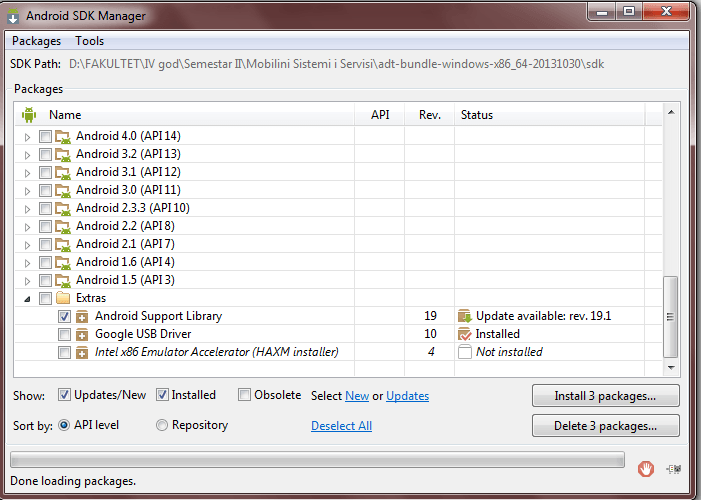Select the Google USB Driver row name
Viewport: 701px width, 500px height.
tap(143, 334)
